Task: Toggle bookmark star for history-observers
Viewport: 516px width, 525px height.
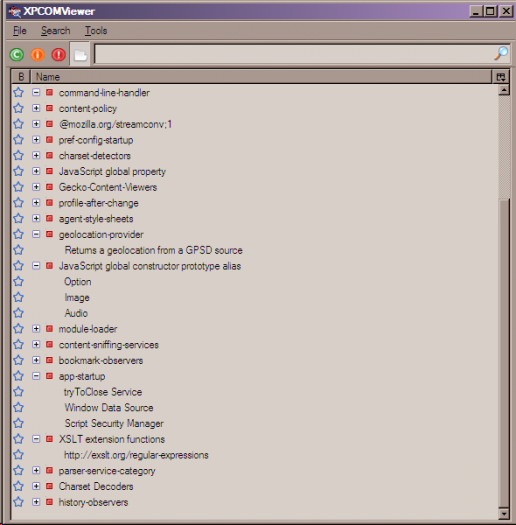Action: tap(19, 502)
